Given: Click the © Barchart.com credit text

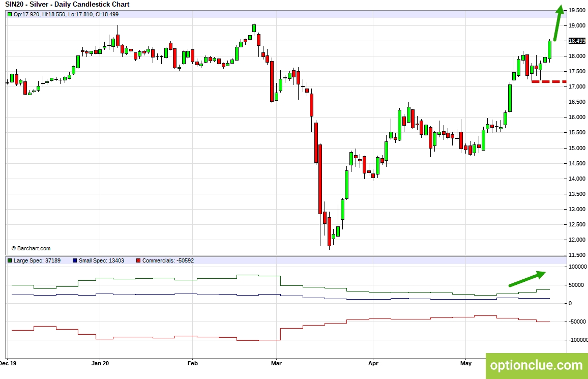Looking at the screenshot, I should point(31,248).
